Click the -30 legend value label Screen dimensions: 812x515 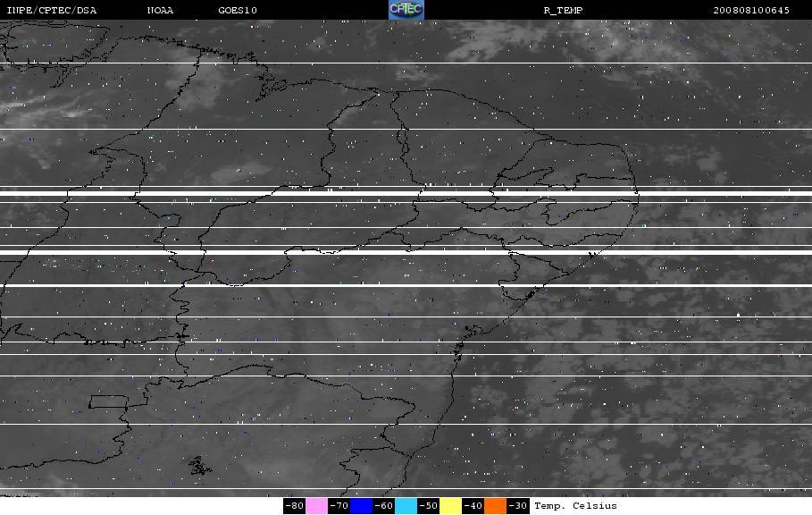[518, 506]
